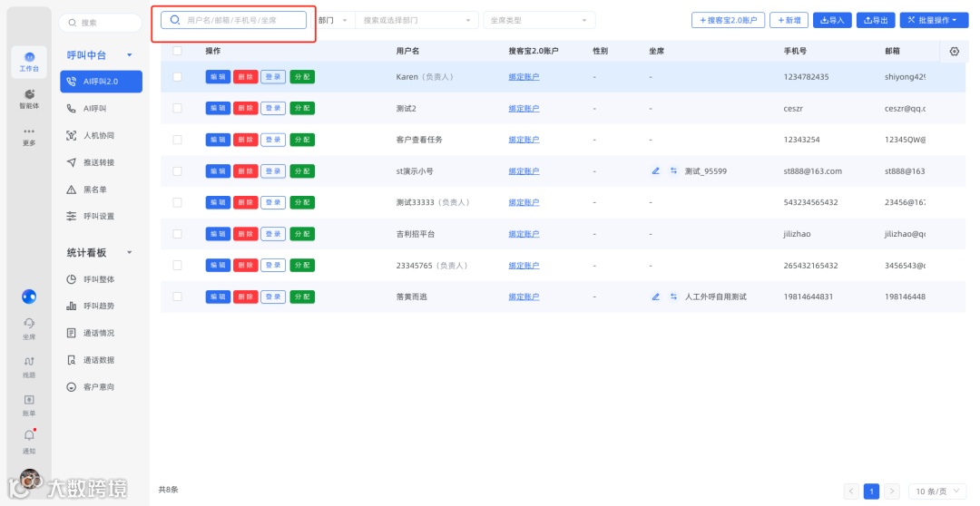980x506 pixels.
Task: Click the next page arrow
Action: (x=893, y=491)
